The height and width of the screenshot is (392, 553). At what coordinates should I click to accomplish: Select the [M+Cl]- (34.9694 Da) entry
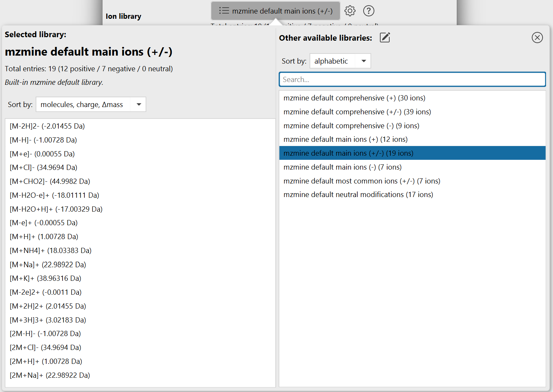point(140,168)
